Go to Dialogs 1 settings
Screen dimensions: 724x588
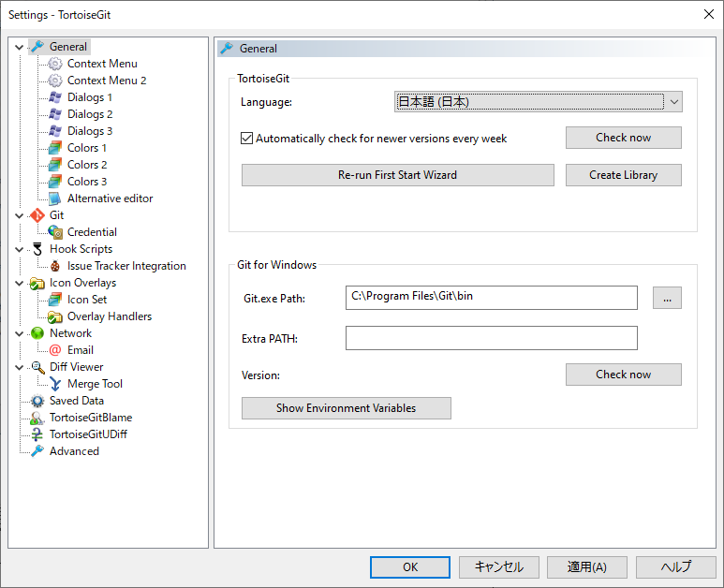coord(90,97)
